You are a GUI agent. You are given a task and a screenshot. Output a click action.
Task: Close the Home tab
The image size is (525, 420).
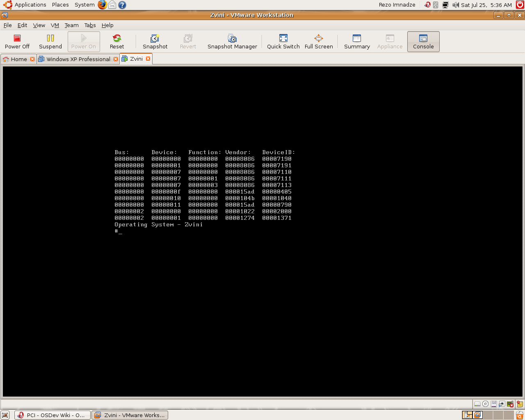point(32,59)
